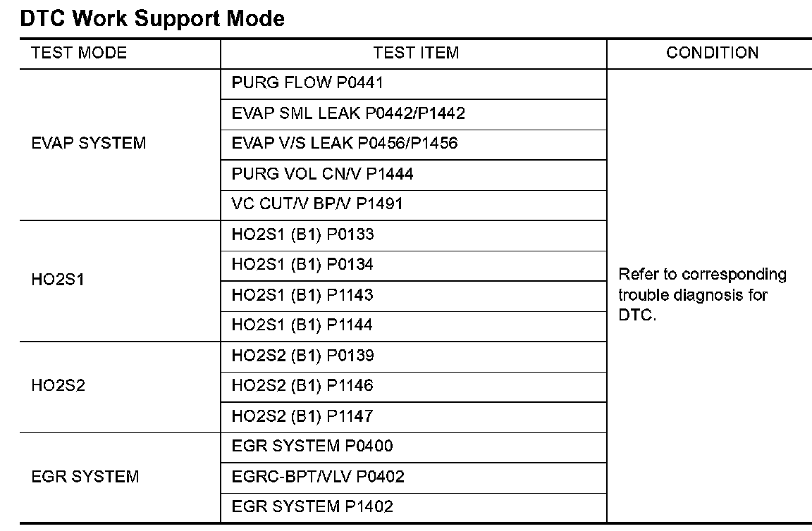Click HO2S1 (B1) P0134 entry
The width and height of the screenshot is (812, 531).
pyautogui.click(x=302, y=265)
